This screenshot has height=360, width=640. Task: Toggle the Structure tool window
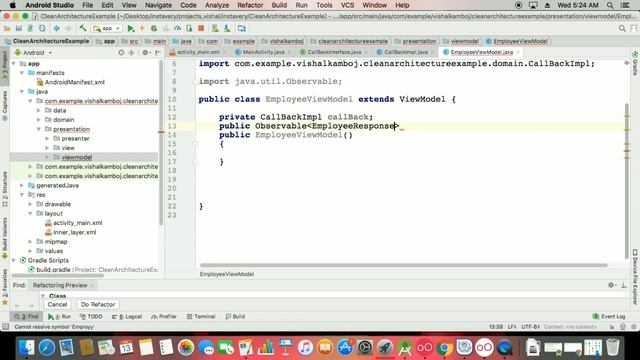5,189
